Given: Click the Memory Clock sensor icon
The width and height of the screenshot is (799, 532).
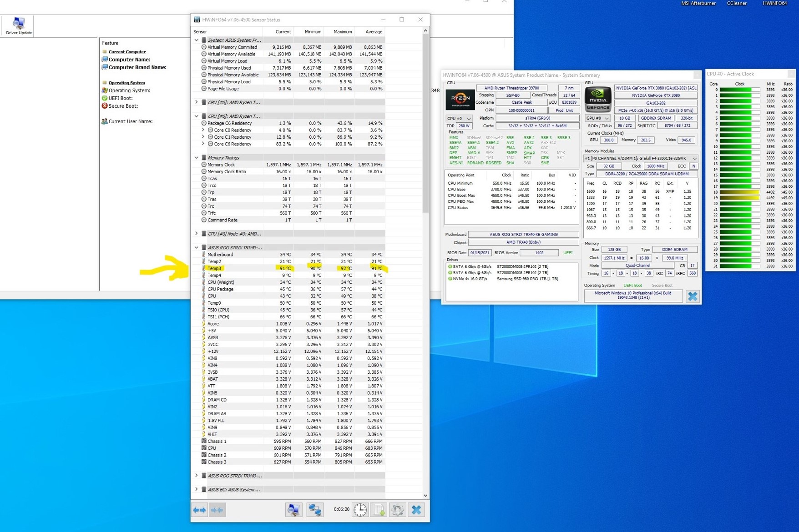Looking at the screenshot, I should (x=204, y=165).
